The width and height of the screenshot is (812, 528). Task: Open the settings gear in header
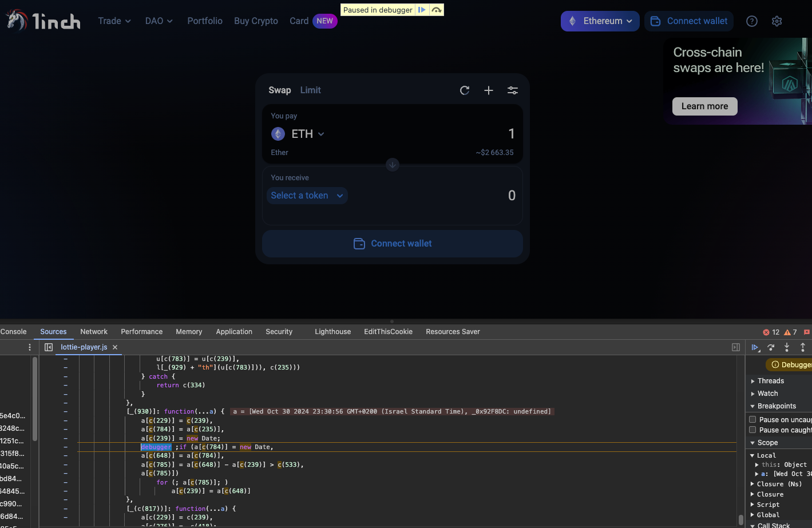point(777,21)
